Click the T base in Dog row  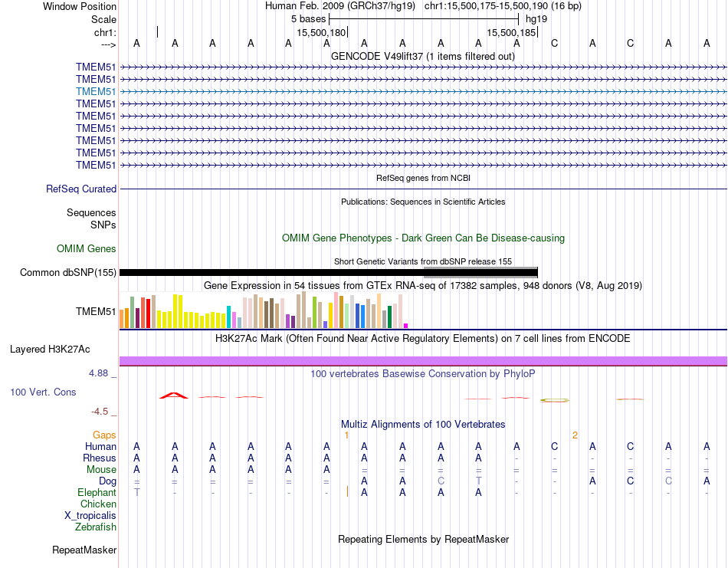point(479,481)
